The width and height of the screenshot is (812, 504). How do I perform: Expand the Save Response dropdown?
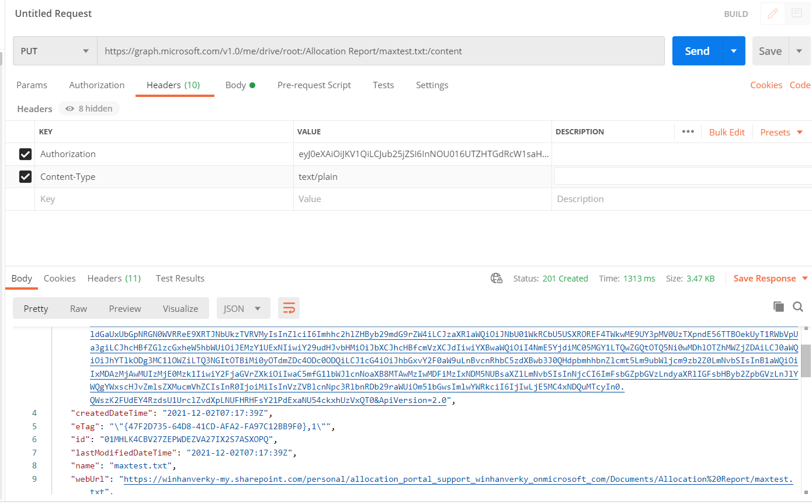(x=805, y=279)
